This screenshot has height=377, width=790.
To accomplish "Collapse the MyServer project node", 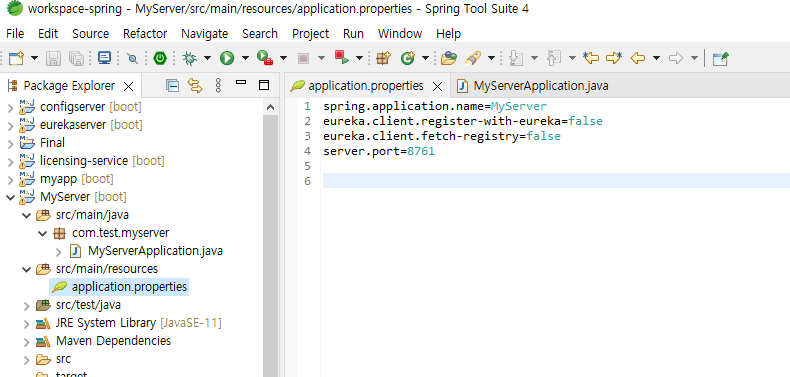I will [10, 197].
